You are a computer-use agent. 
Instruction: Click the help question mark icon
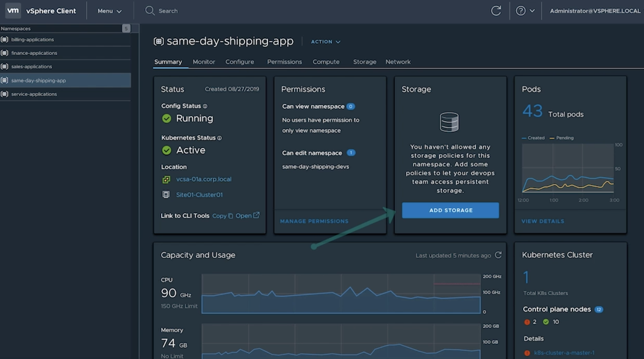pyautogui.click(x=521, y=11)
